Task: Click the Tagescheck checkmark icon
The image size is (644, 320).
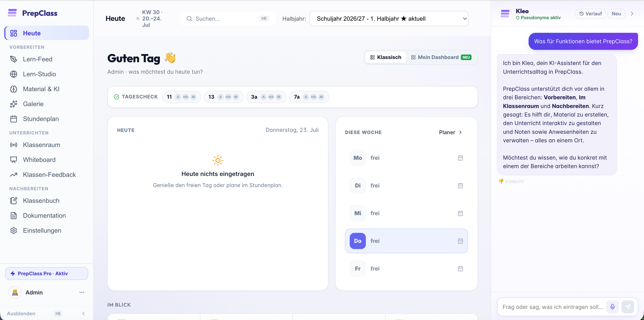Action: [116, 97]
